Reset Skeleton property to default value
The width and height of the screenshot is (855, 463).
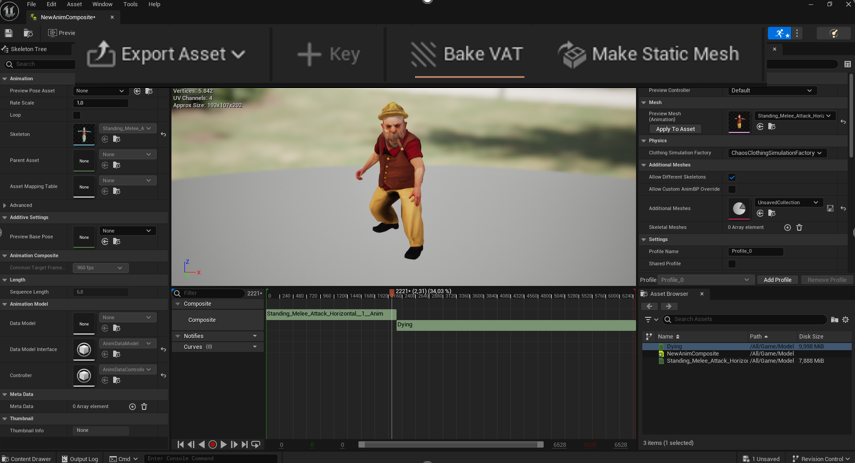click(x=163, y=134)
